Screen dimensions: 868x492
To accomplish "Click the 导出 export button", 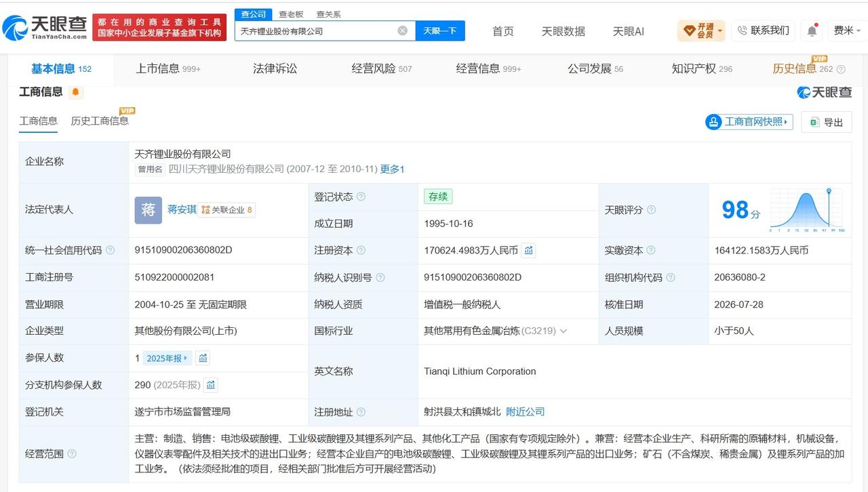I will pyautogui.click(x=826, y=122).
